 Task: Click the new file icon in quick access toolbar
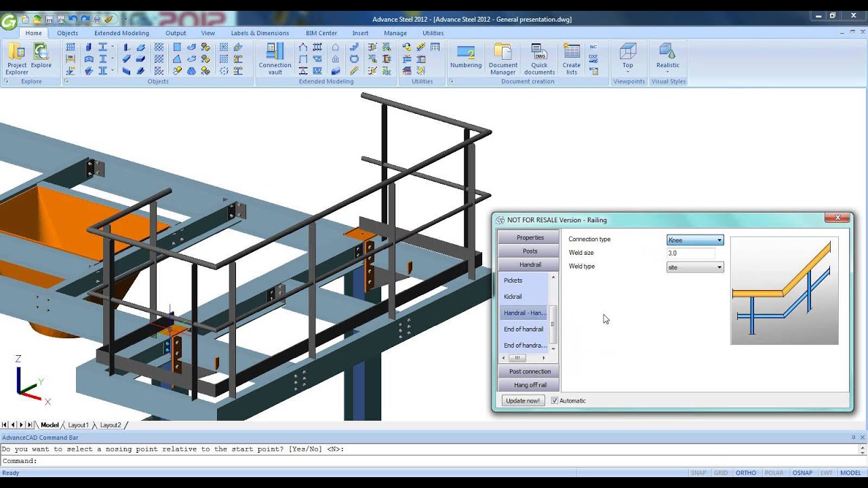(x=25, y=19)
